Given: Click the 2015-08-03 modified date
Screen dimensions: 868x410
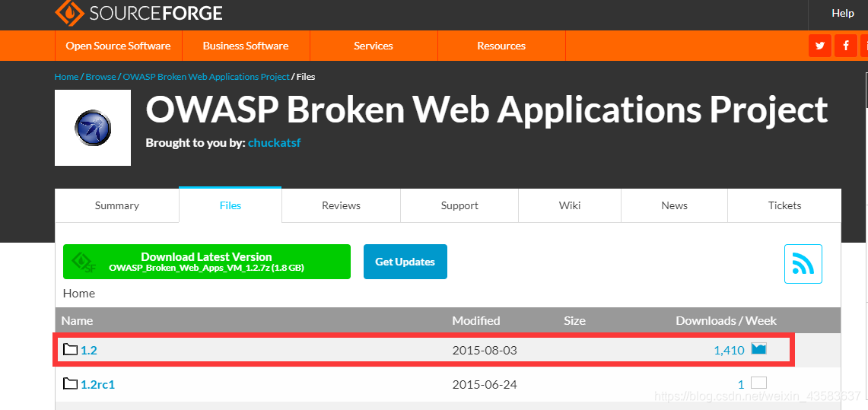Looking at the screenshot, I should click(x=485, y=350).
